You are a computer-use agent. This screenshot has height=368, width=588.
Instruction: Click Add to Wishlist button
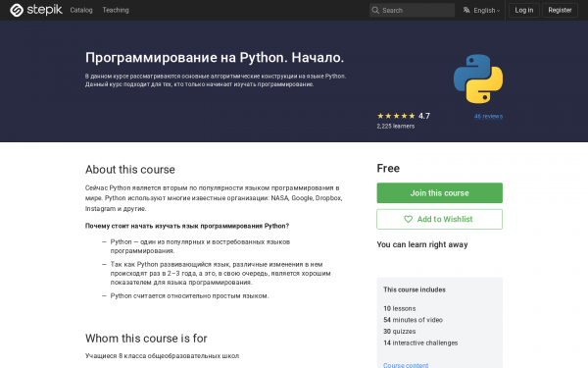[x=439, y=219]
